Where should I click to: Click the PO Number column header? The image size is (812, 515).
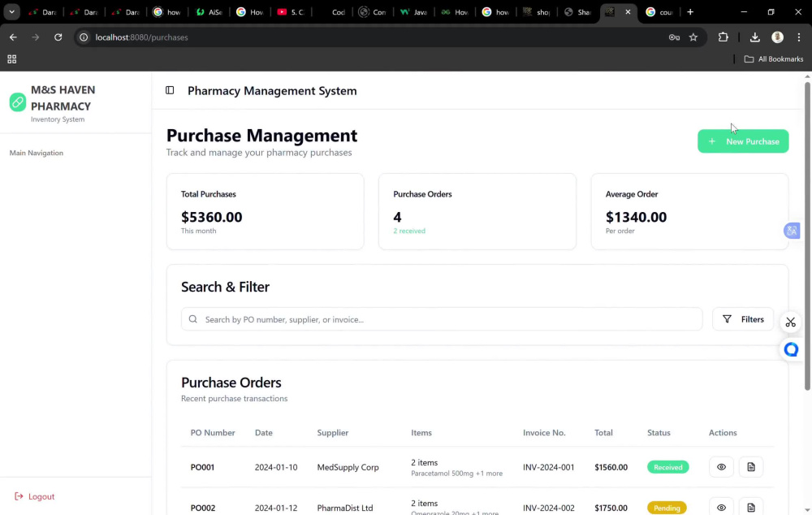click(x=213, y=433)
